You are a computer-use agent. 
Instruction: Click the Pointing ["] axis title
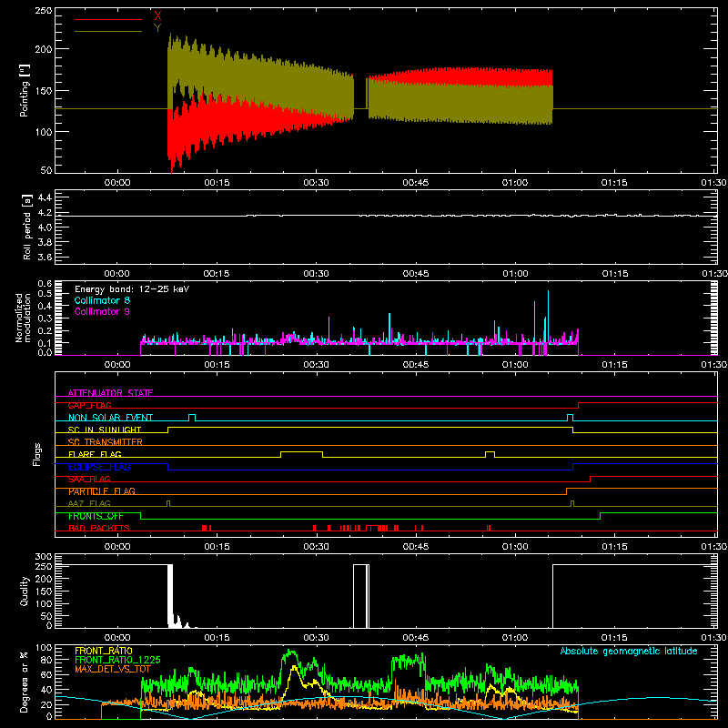25,90
